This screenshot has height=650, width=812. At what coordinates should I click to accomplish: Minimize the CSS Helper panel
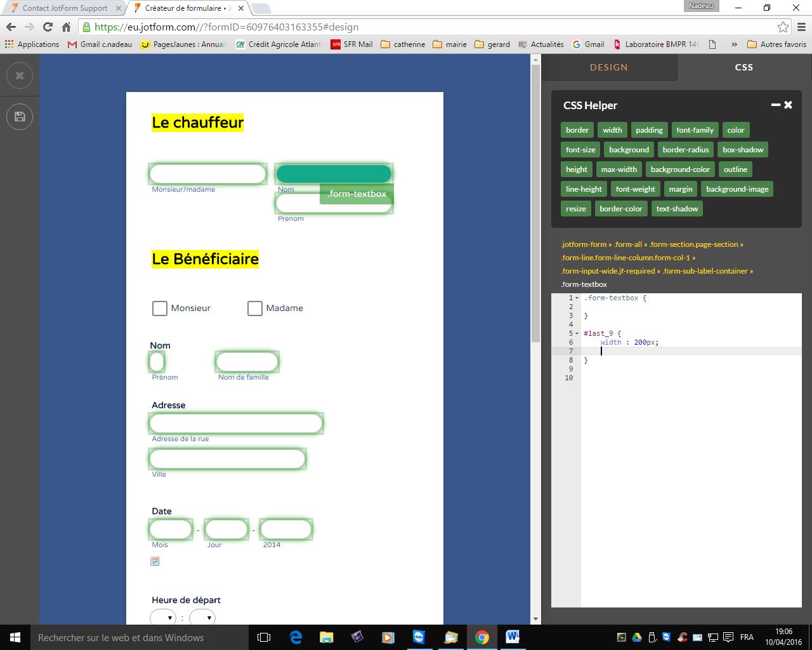click(x=775, y=105)
